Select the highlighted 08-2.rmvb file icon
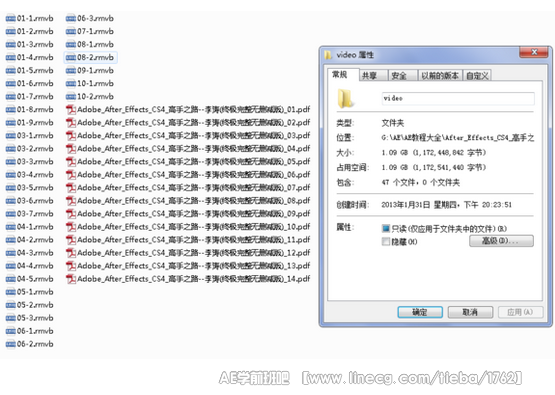 tap(71, 57)
